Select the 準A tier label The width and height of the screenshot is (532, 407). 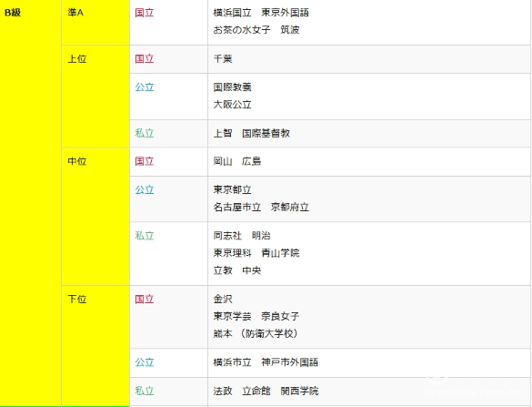(x=75, y=13)
